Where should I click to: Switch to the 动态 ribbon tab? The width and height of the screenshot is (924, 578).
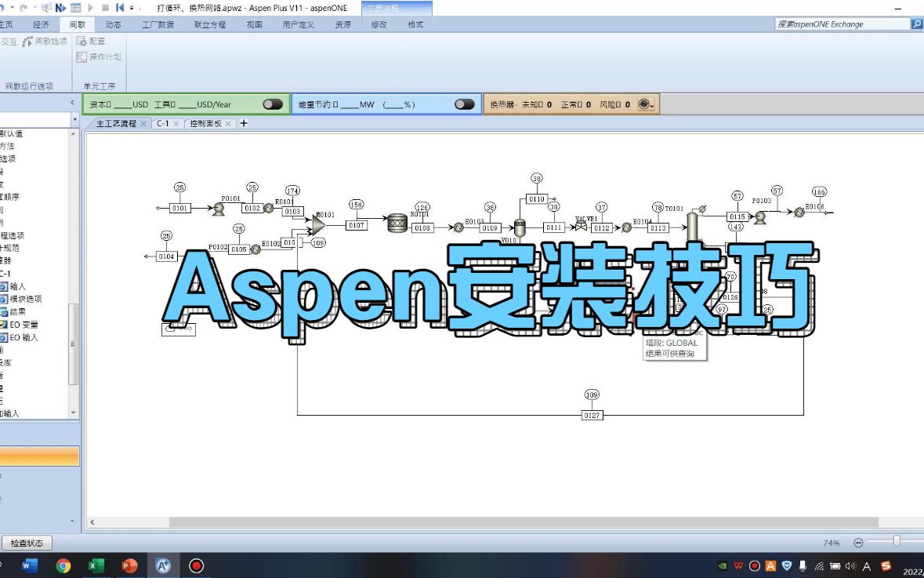pyautogui.click(x=114, y=24)
